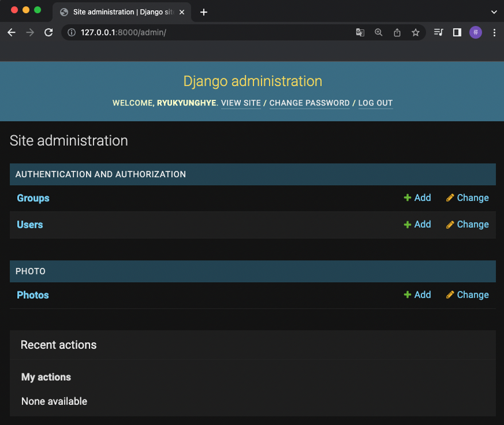This screenshot has width=504, height=425.
Task: Click the red window close button
Action: click(x=14, y=10)
